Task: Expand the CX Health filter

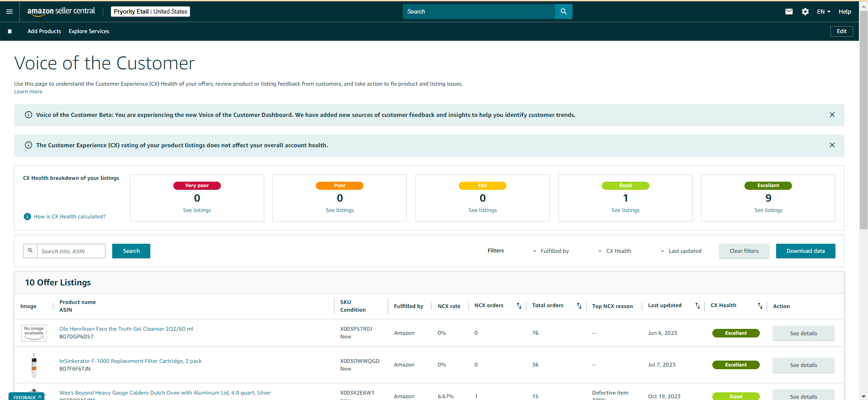Action: (615, 251)
